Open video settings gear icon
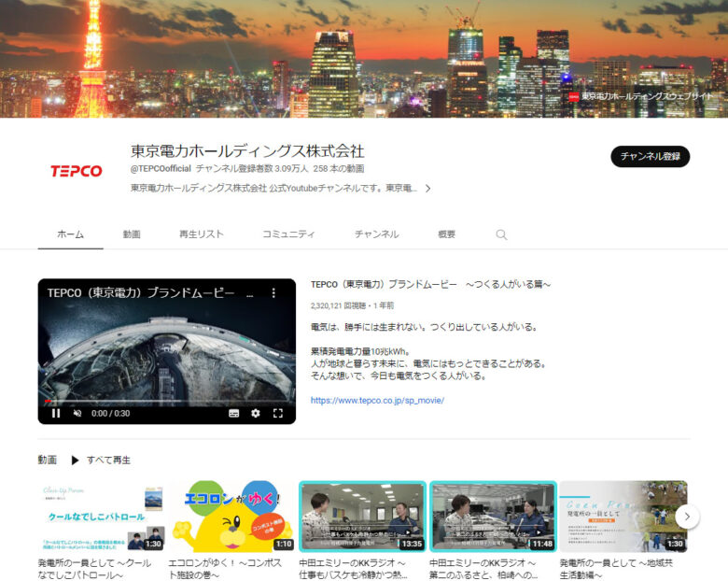 (256, 413)
